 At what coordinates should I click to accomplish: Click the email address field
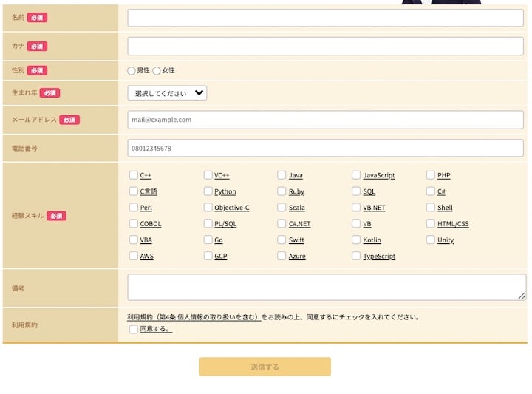(x=325, y=120)
